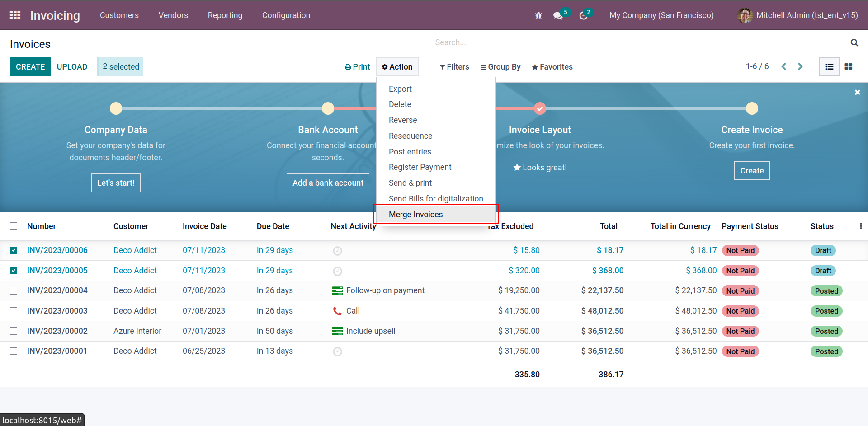Click Azure Interior customer cell
Screen dimensions: 868x426
click(x=137, y=331)
